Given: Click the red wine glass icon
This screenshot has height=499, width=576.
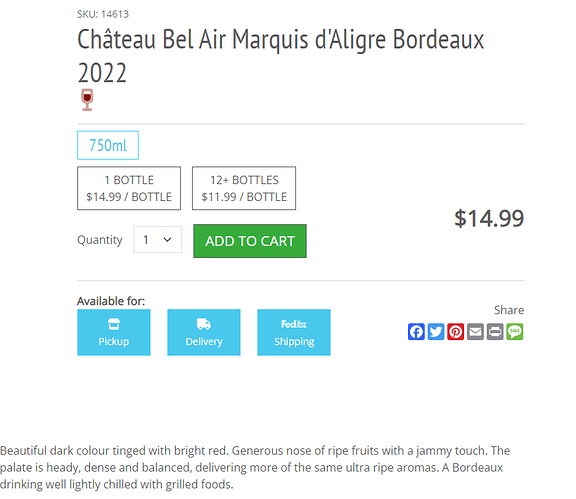Looking at the screenshot, I should 87,100.
